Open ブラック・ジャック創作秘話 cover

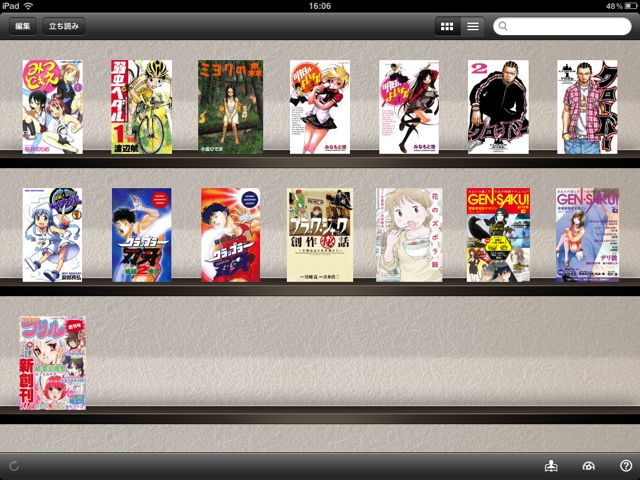coord(320,235)
